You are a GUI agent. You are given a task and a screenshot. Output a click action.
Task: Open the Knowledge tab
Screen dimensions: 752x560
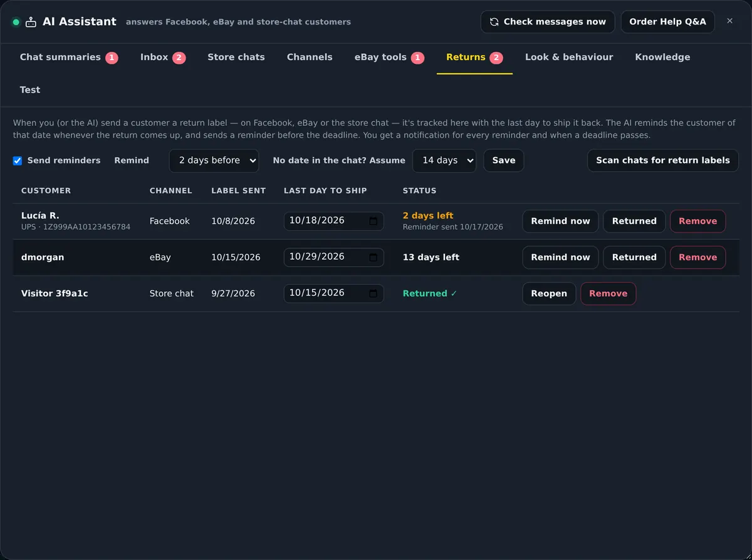(662, 57)
